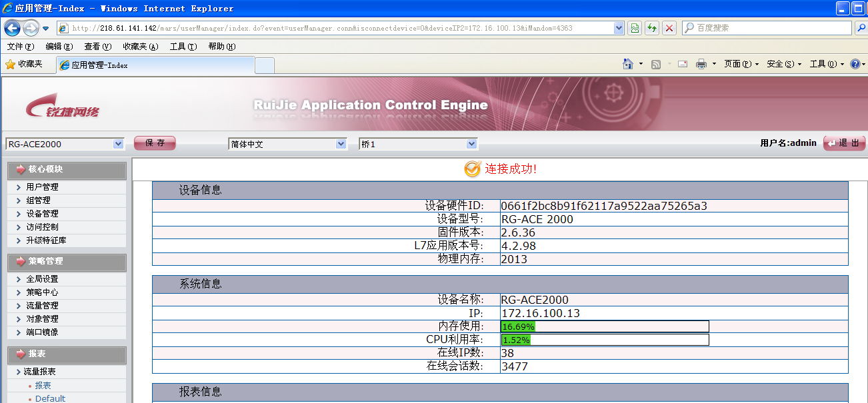Screen dimensions: 868x403
Task: Open the 页面(P) command bar menu
Action: coord(741,64)
